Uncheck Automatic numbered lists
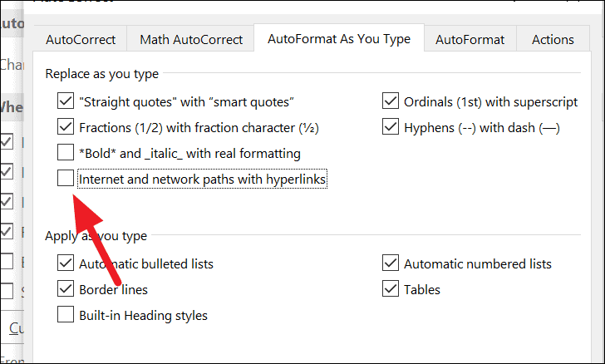The image size is (605, 364). 391,263
